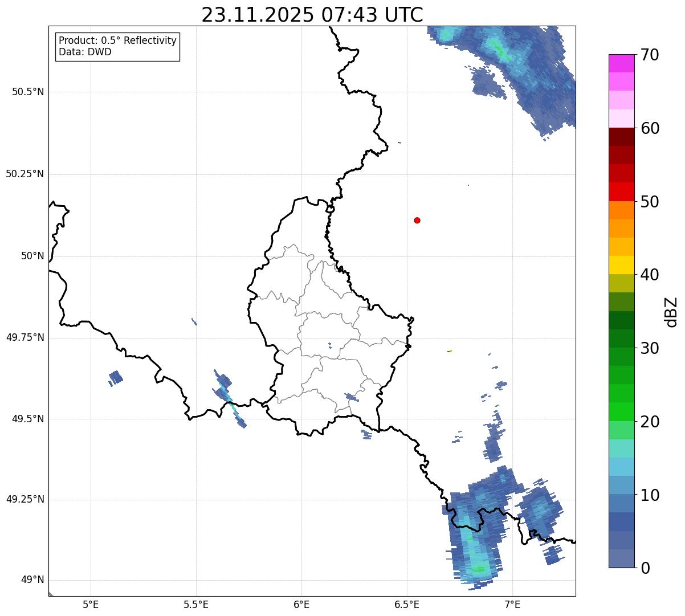Click the 50.25°N latitude label
The height and width of the screenshot is (616, 685).
point(25,174)
